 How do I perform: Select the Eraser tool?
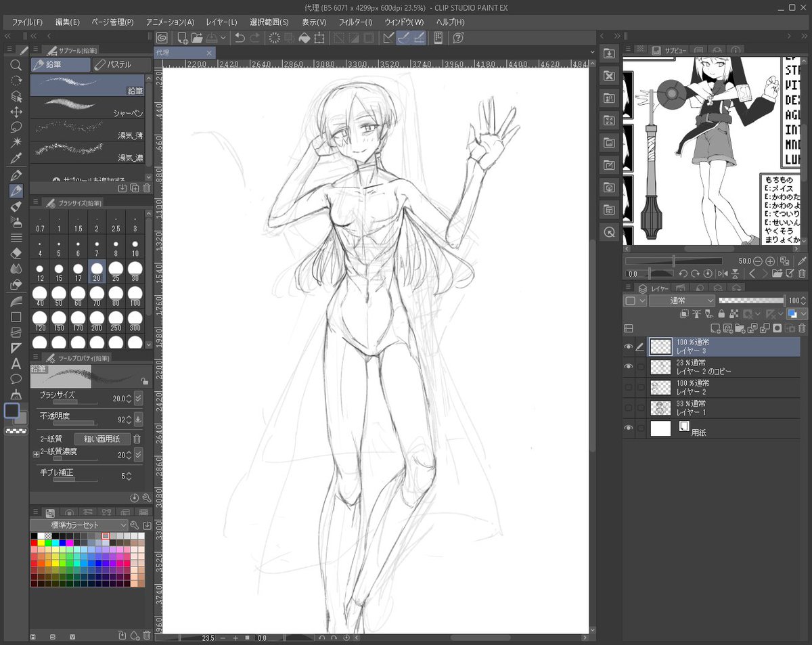click(16, 252)
